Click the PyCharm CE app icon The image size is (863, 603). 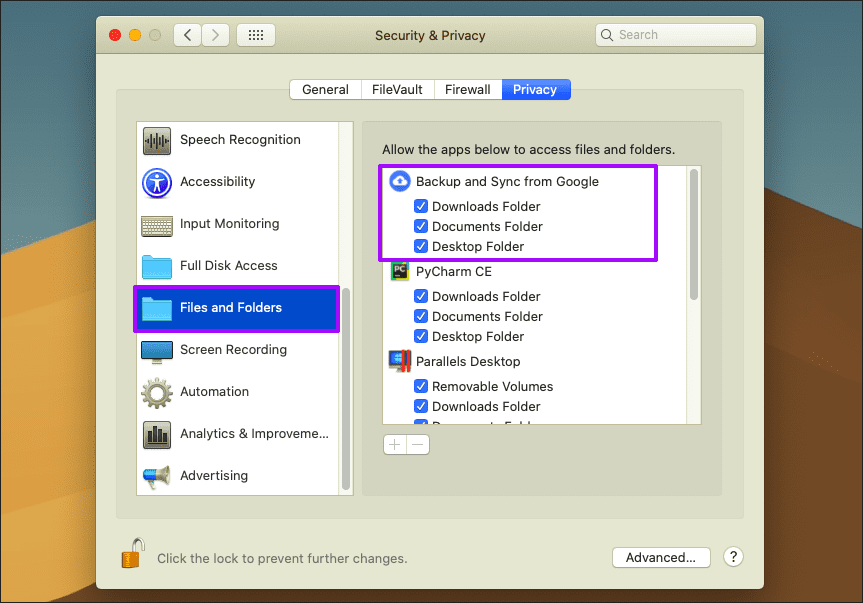tap(400, 271)
